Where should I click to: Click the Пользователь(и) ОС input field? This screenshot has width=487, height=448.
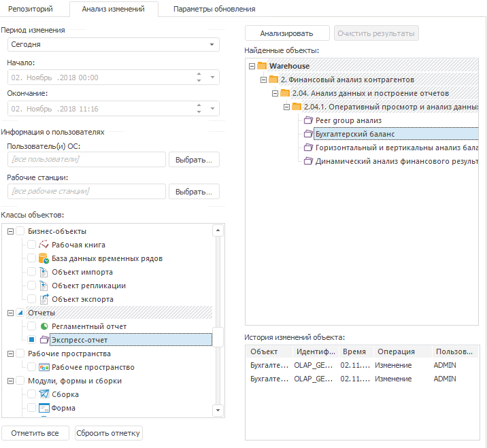(x=87, y=159)
